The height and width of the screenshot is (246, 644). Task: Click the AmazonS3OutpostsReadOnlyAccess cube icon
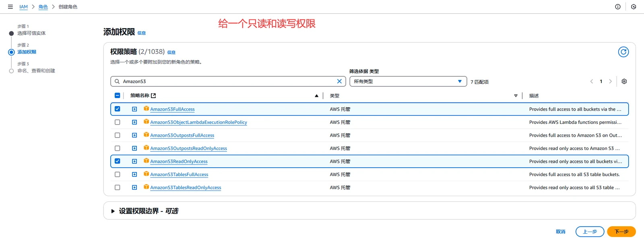pyautogui.click(x=147, y=148)
